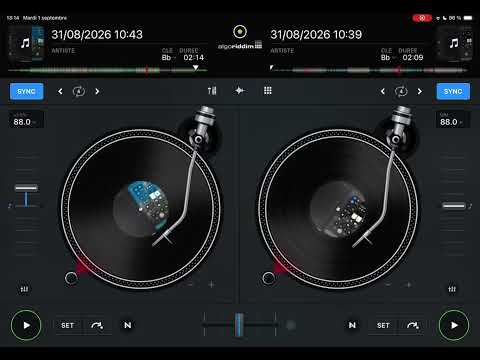Screen dimensions: 480x360
Task: Play the right deck
Action: pos(454,325)
